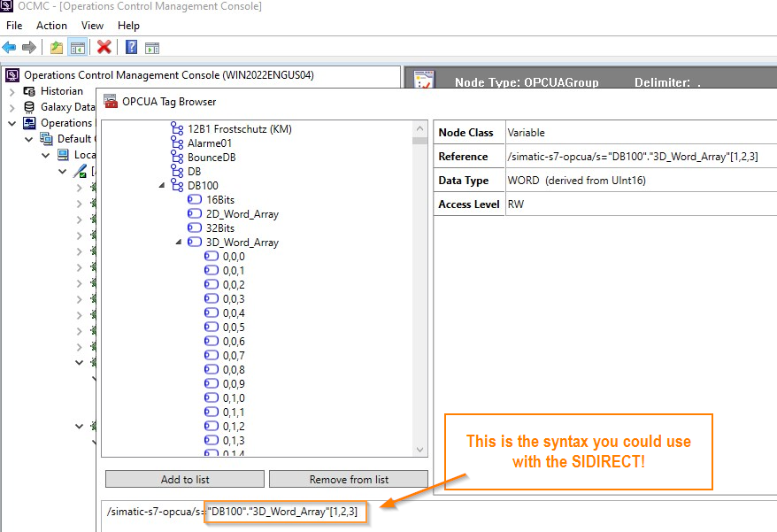
Task: Click the tag tree scrollbar up arrow
Action: click(419, 128)
